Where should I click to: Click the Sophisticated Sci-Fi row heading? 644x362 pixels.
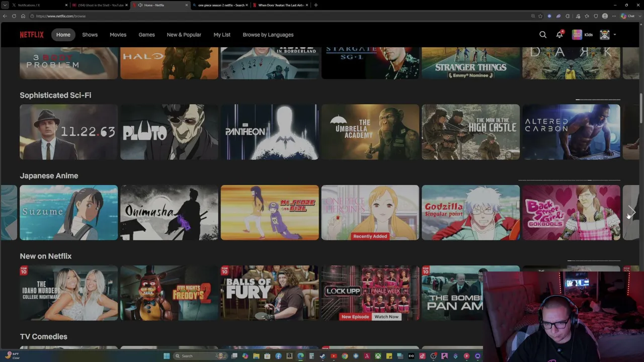point(55,95)
